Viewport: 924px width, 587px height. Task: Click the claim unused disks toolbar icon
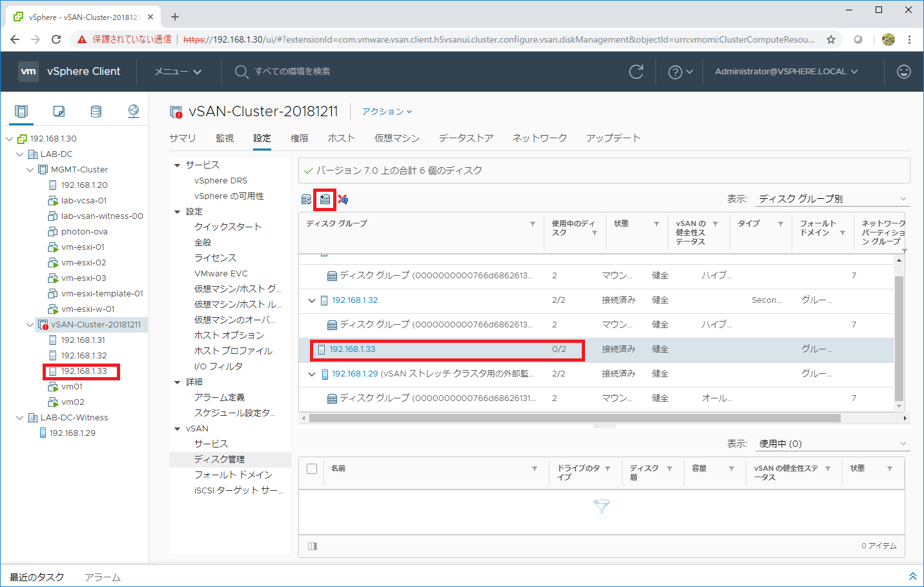tap(307, 200)
